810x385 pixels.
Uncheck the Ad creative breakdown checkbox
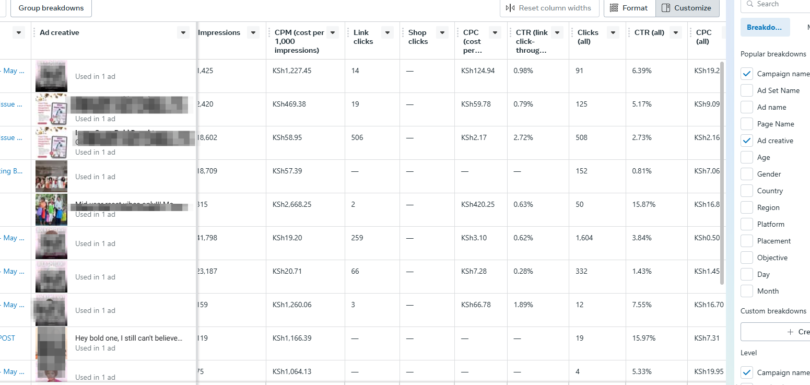pyautogui.click(x=746, y=141)
